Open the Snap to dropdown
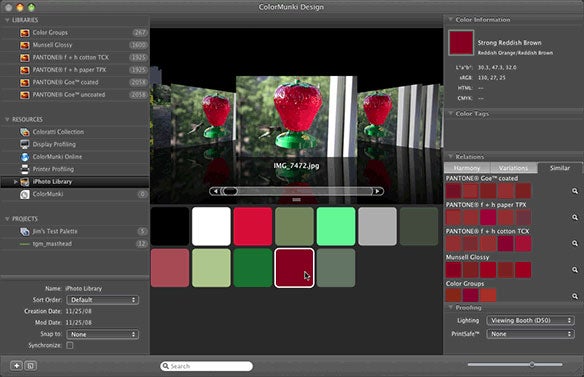 point(102,334)
